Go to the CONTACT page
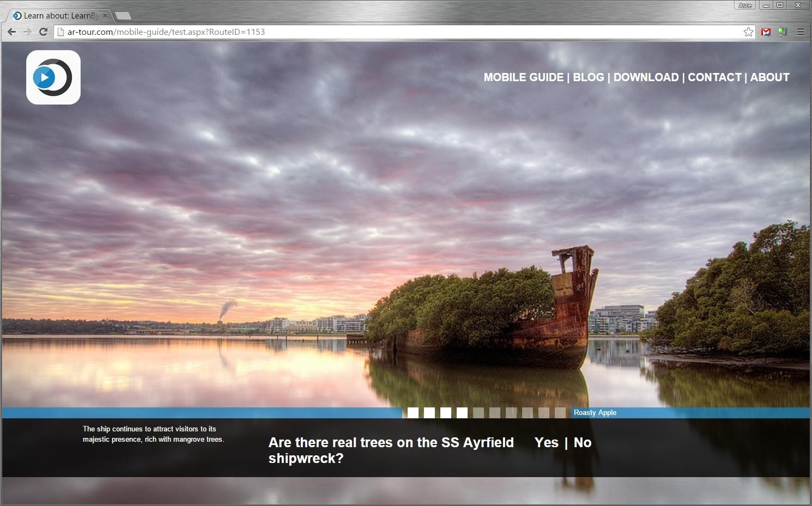Image resolution: width=812 pixels, height=506 pixels. (714, 77)
